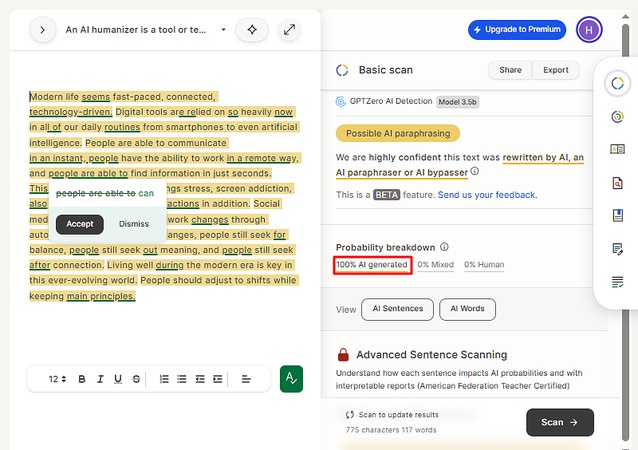
Task: Click the Basic scan logo icon
Action: coord(342,70)
